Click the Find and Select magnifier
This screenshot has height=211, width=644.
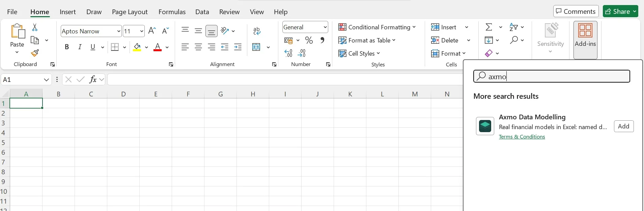pos(514,40)
